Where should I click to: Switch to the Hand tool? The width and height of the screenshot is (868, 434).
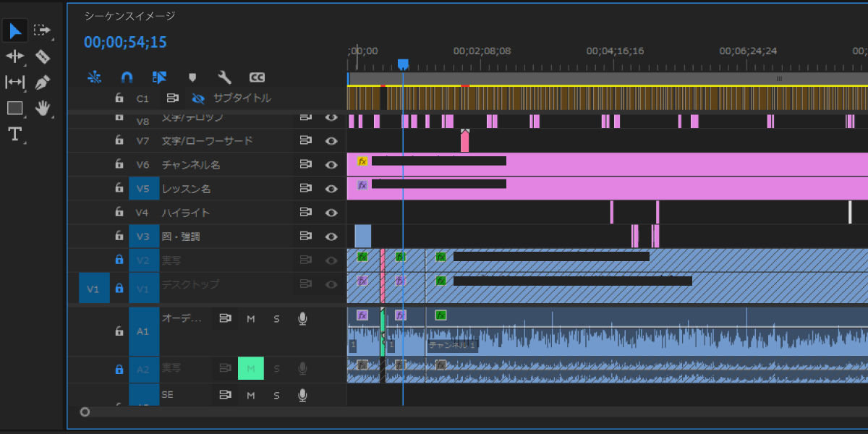(x=43, y=109)
